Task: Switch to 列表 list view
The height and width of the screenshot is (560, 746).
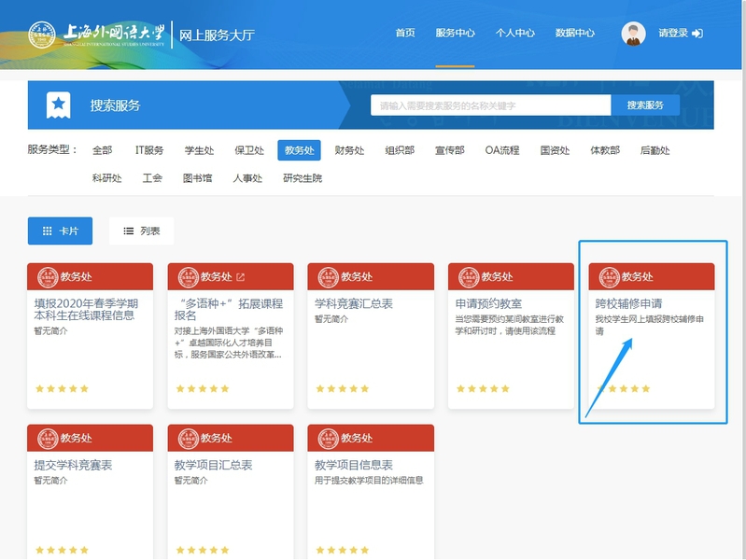Action: click(x=141, y=231)
